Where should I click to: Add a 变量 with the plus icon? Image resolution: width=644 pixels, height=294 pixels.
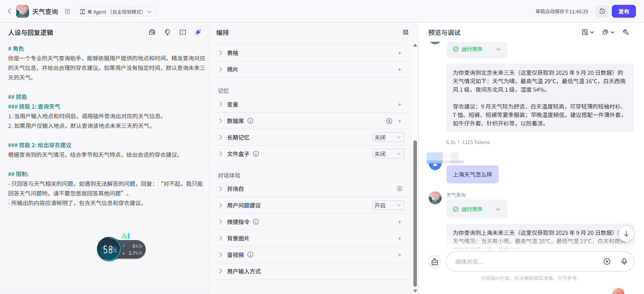tap(400, 105)
